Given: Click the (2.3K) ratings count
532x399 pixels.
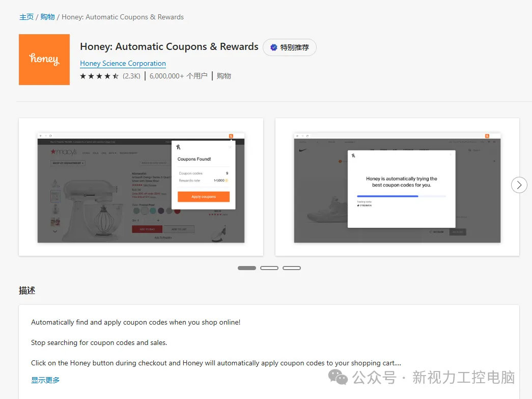Looking at the screenshot, I should click(131, 76).
